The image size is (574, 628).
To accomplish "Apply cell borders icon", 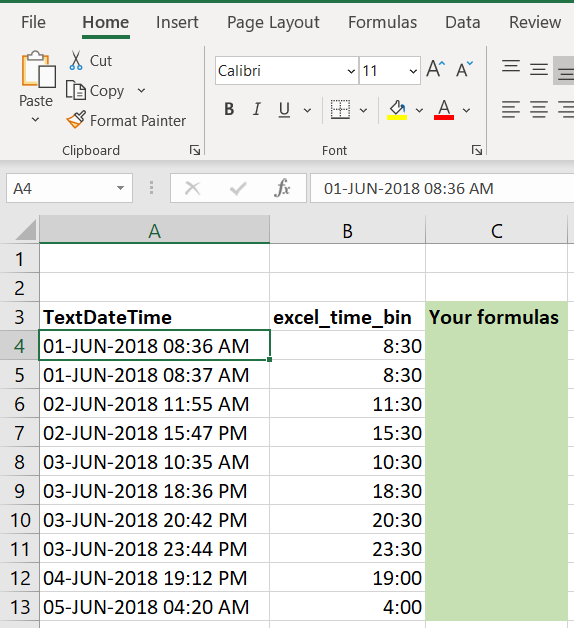I will coord(340,109).
